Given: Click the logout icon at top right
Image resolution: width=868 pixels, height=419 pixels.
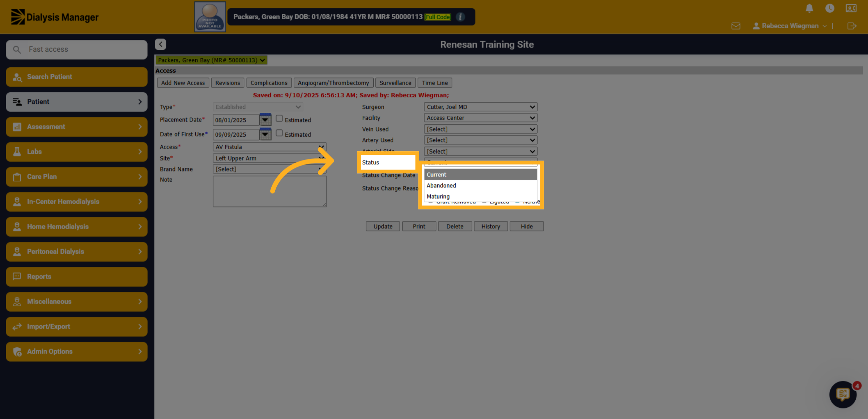Looking at the screenshot, I should [x=852, y=26].
